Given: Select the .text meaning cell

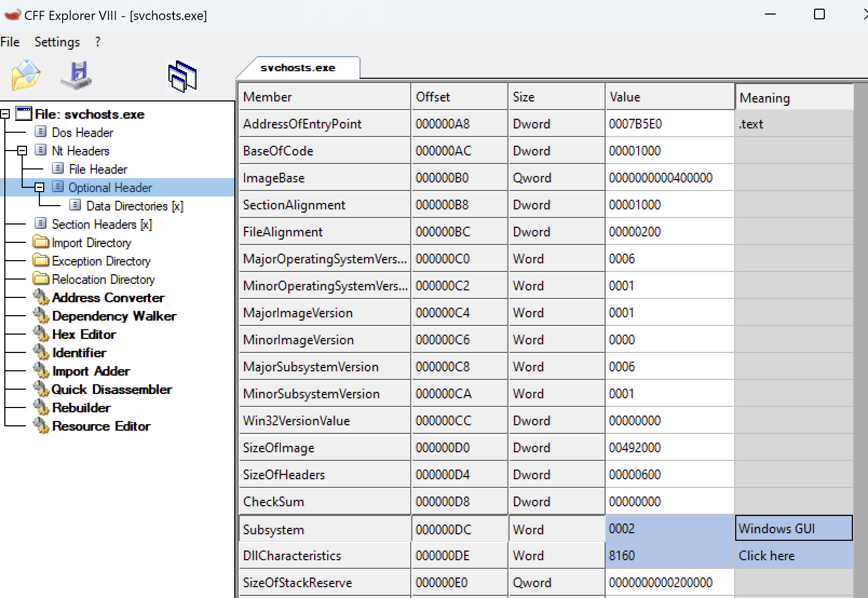Looking at the screenshot, I should pyautogui.click(x=794, y=124).
